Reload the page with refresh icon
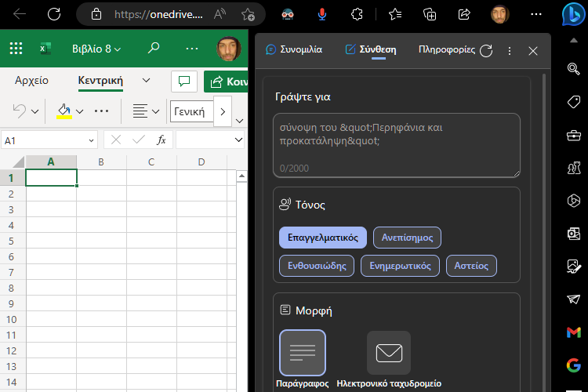588x392 pixels. [54, 14]
